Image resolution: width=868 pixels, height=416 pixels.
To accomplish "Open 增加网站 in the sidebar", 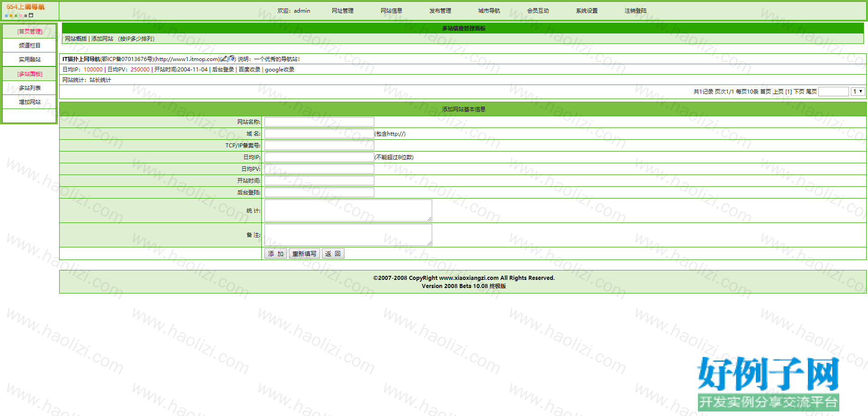I will pyautogui.click(x=30, y=102).
